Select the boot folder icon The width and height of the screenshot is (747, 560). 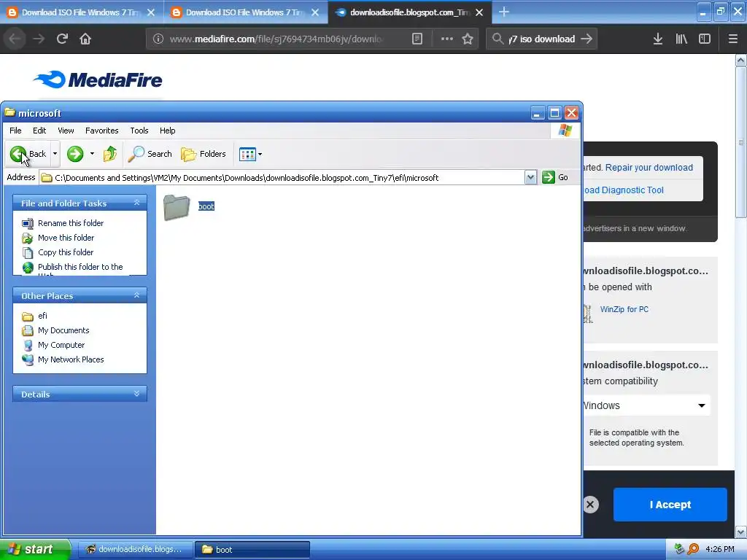coord(177,208)
